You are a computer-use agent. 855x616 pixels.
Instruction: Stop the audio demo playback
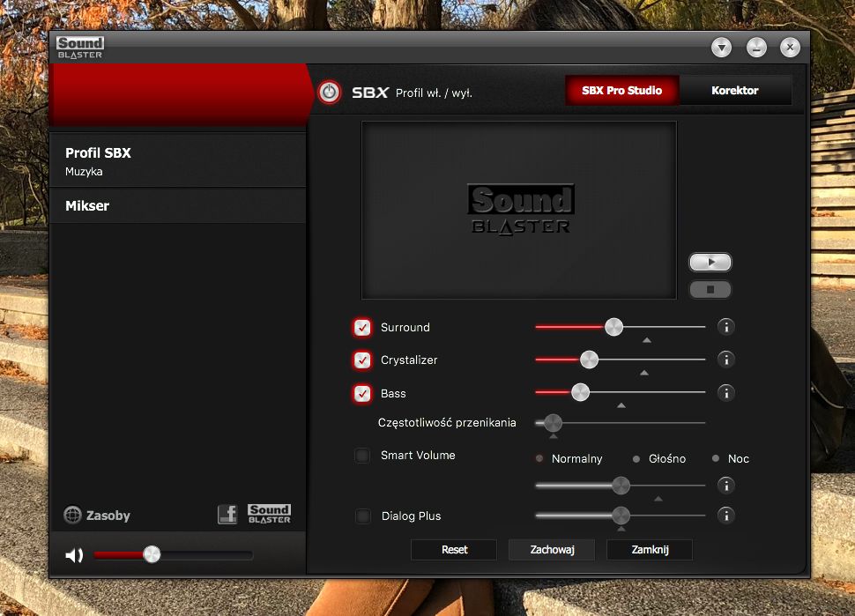[710, 289]
